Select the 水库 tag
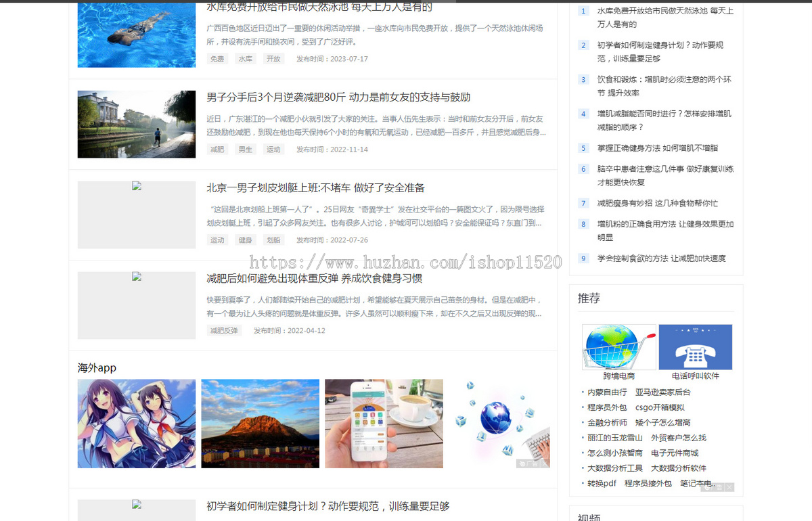Screen dimensions: 812x521 tap(245, 59)
